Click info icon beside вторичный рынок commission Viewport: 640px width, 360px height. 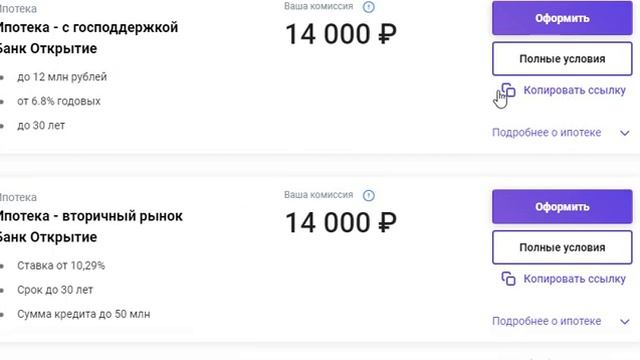point(369,196)
